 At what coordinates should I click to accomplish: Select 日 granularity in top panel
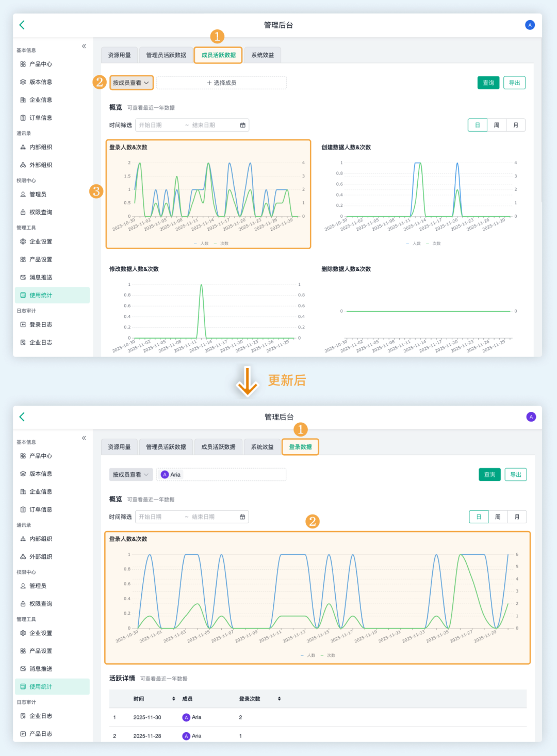pos(478,125)
